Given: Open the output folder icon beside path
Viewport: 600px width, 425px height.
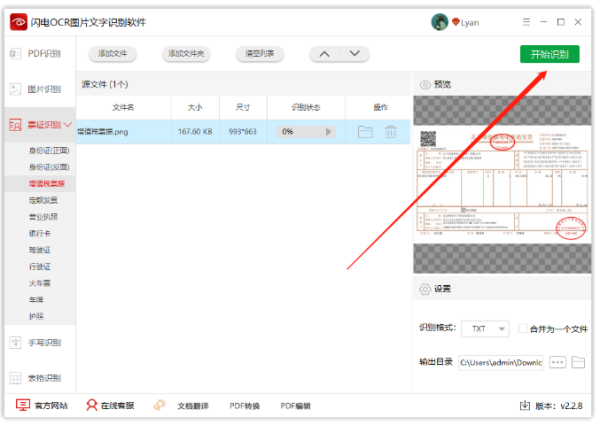Looking at the screenshot, I should coord(578,362).
